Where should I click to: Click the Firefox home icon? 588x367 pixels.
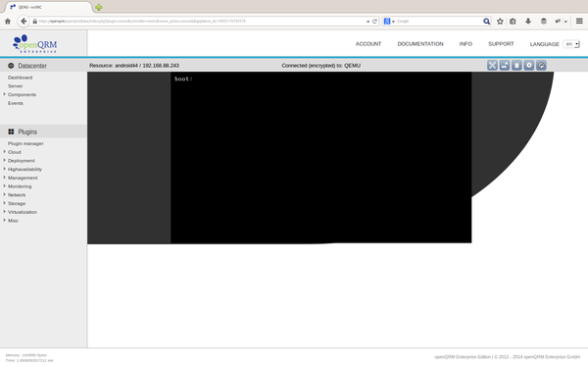pos(8,22)
